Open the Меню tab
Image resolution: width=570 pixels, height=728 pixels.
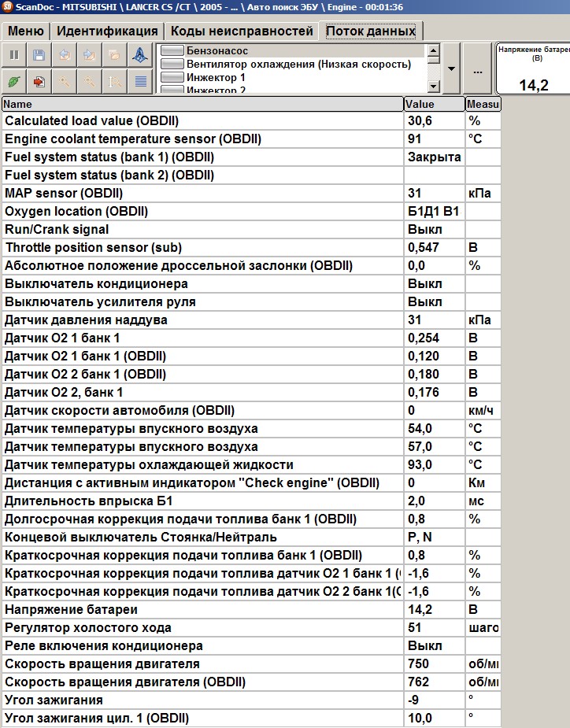(25, 31)
